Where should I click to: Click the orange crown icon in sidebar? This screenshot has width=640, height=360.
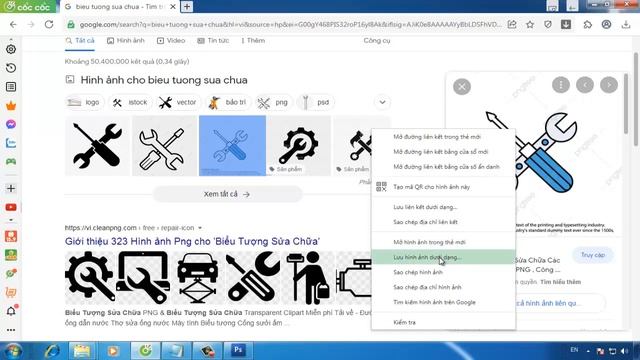(11, 106)
